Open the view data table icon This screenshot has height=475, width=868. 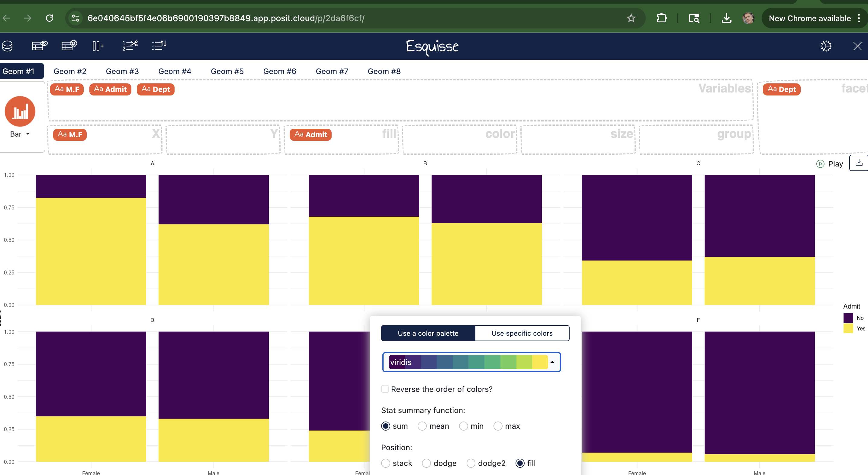[x=40, y=46]
